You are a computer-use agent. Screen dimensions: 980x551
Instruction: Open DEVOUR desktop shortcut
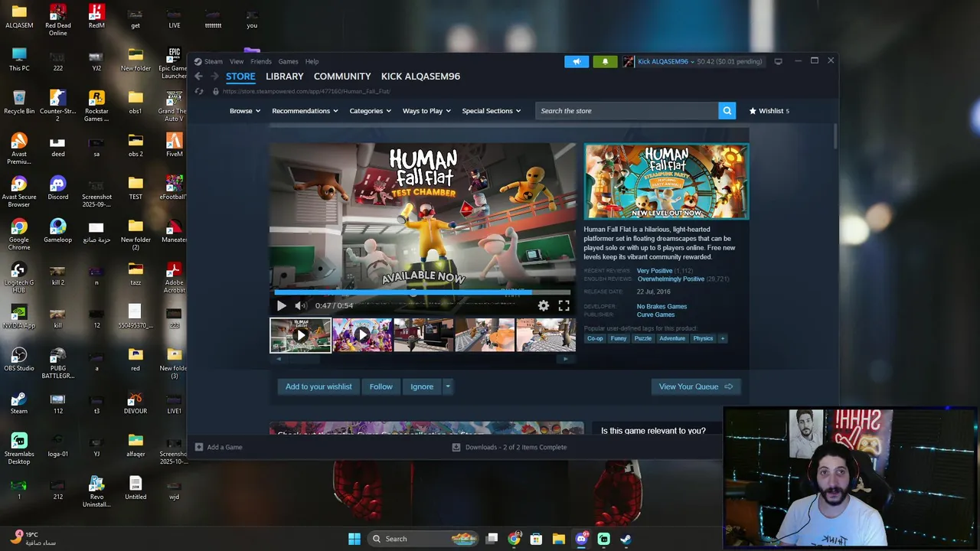pyautogui.click(x=136, y=403)
